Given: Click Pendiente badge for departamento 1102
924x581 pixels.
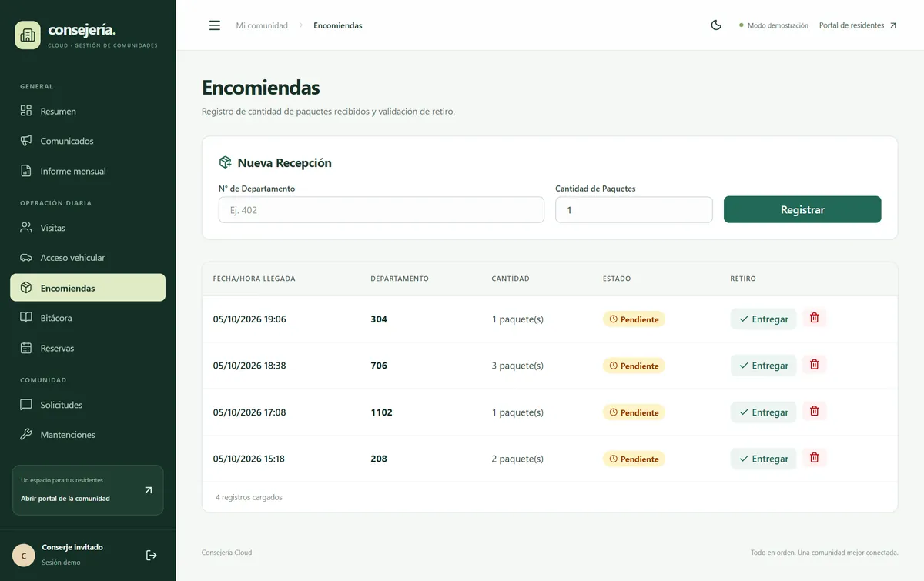Looking at the screenshot, I should [634, 412].
